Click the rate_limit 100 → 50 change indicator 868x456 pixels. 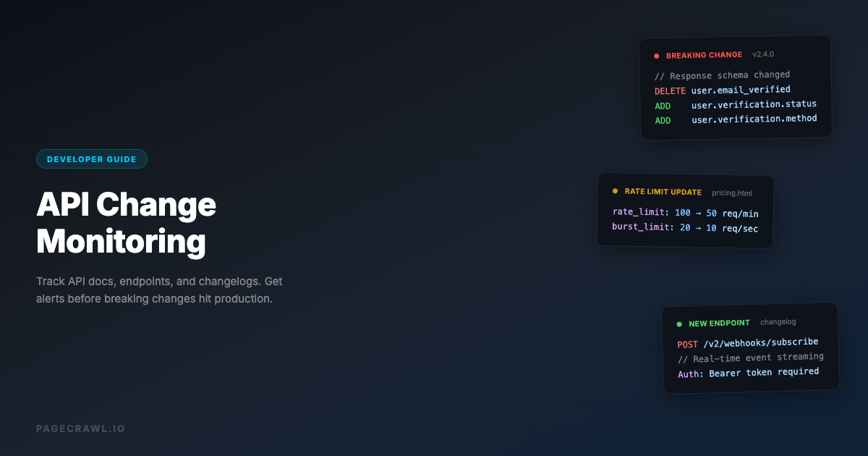(696, 212)
